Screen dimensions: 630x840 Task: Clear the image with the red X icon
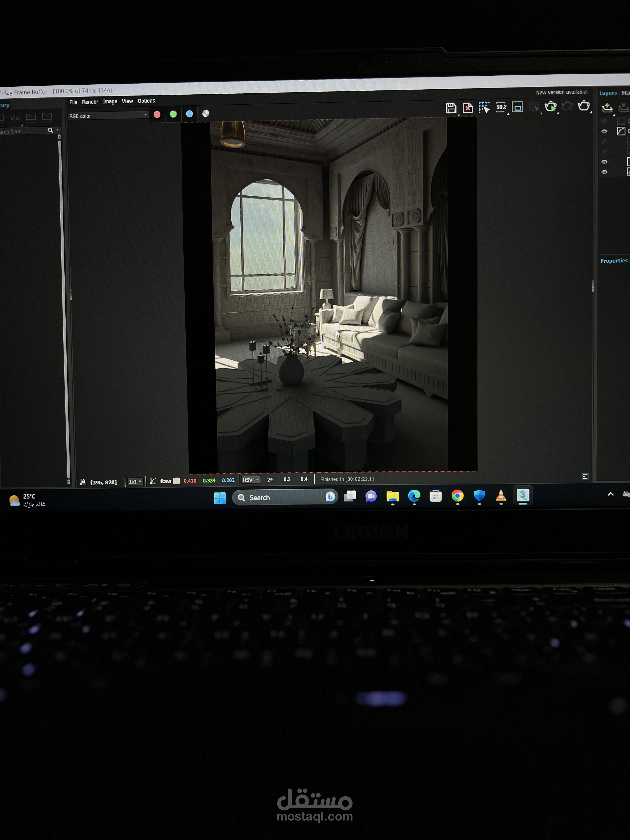tap(467, 108)
